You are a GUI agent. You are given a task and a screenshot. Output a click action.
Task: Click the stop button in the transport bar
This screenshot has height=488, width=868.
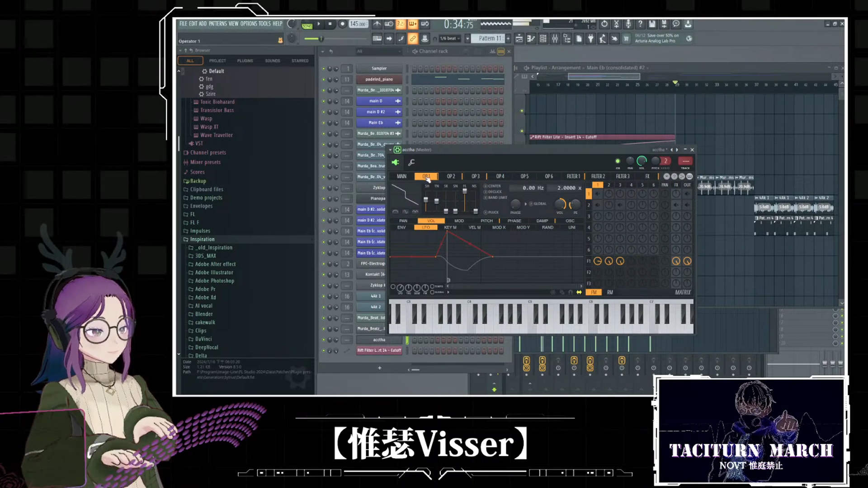tap(330, 24)
